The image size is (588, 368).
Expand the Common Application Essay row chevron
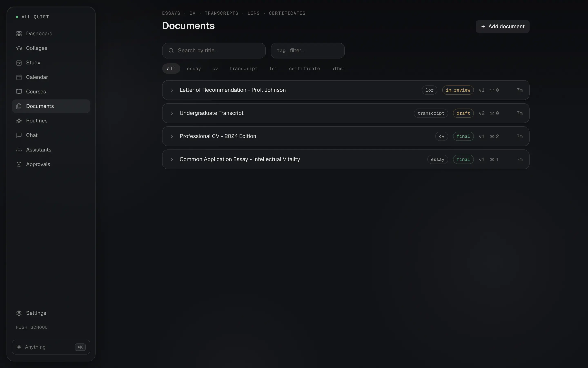coord(172,159)
